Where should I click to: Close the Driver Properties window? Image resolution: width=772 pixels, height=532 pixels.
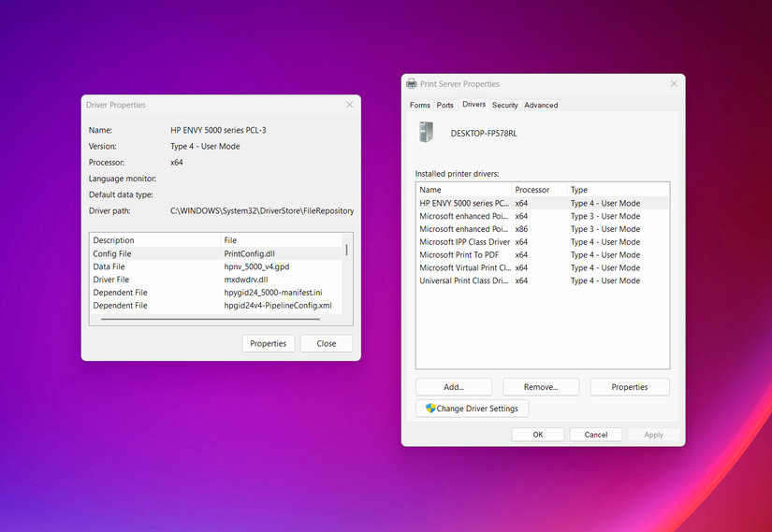pyautogui.click(x=350, y=105)
